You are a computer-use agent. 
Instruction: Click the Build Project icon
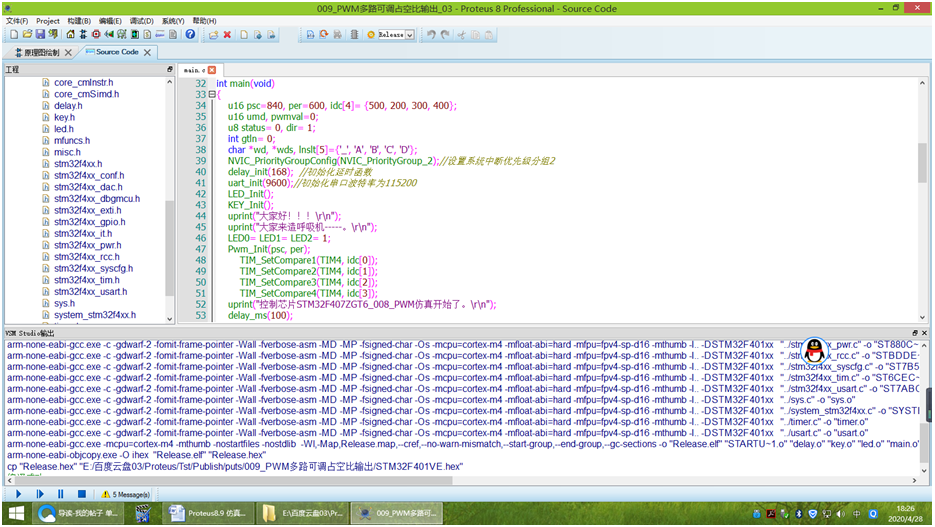[310, 35]
